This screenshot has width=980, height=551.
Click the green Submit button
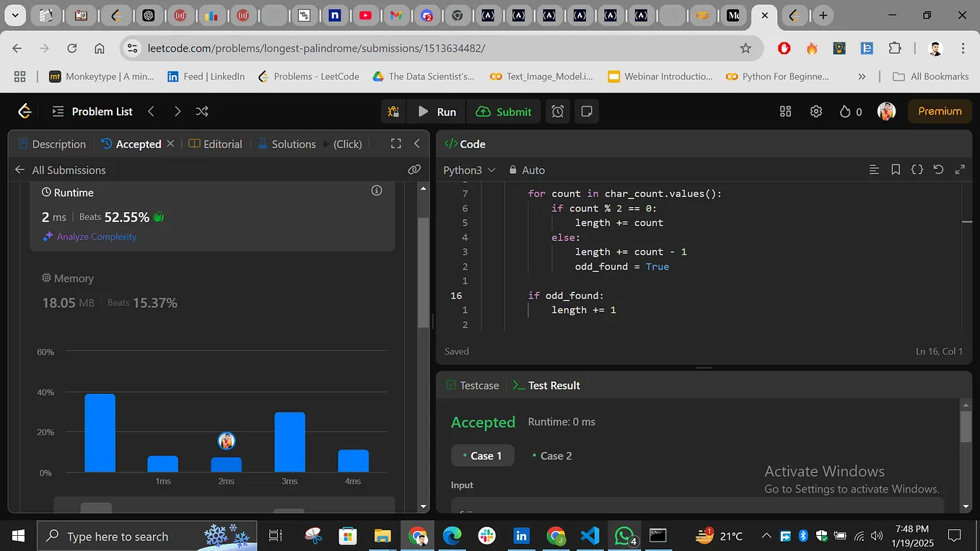tap(504, 111)
